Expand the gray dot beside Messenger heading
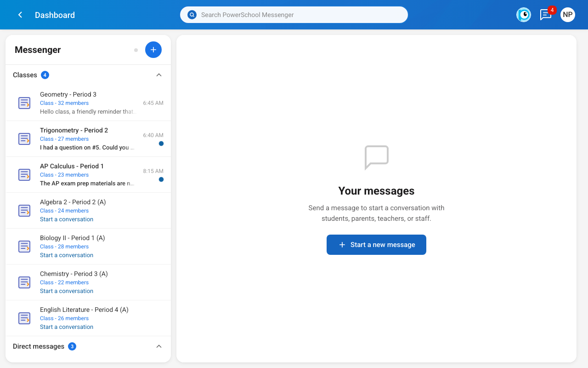 (136, 50)
